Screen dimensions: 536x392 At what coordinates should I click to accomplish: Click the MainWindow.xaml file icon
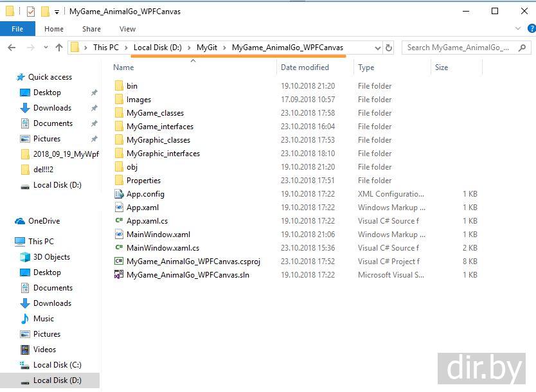[119, 234]
